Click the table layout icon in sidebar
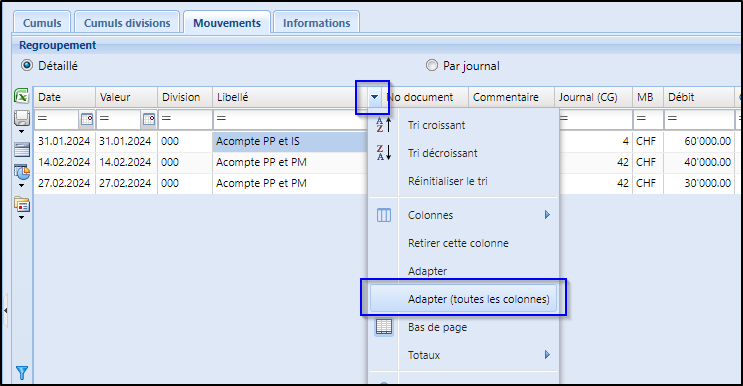The height and width of the screenshot is (386, 743). pos(22,149)
